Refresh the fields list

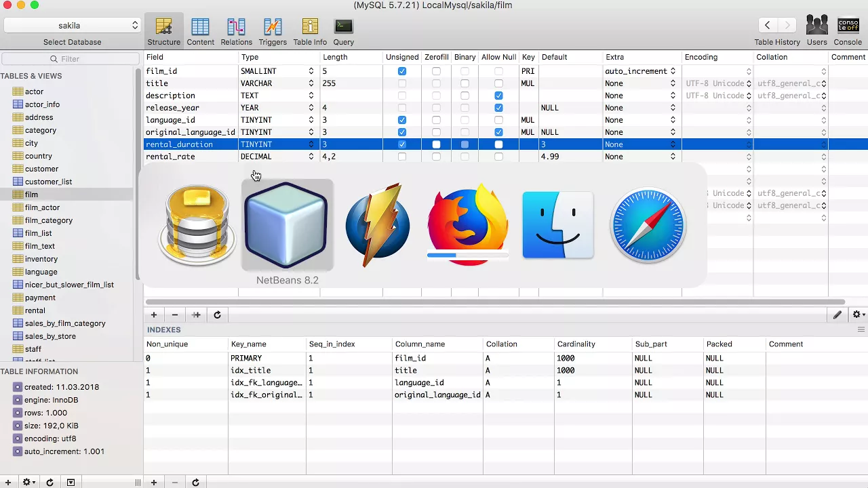[217, 314]
